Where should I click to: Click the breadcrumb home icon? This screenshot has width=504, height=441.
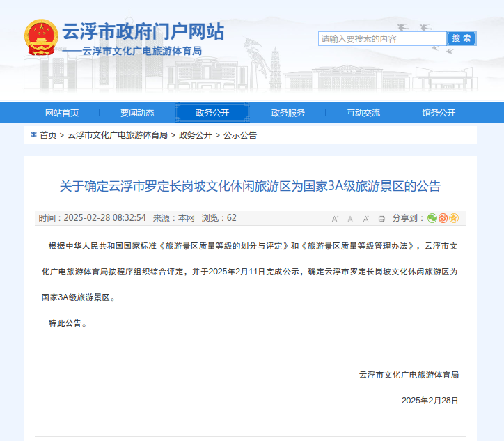33,134
